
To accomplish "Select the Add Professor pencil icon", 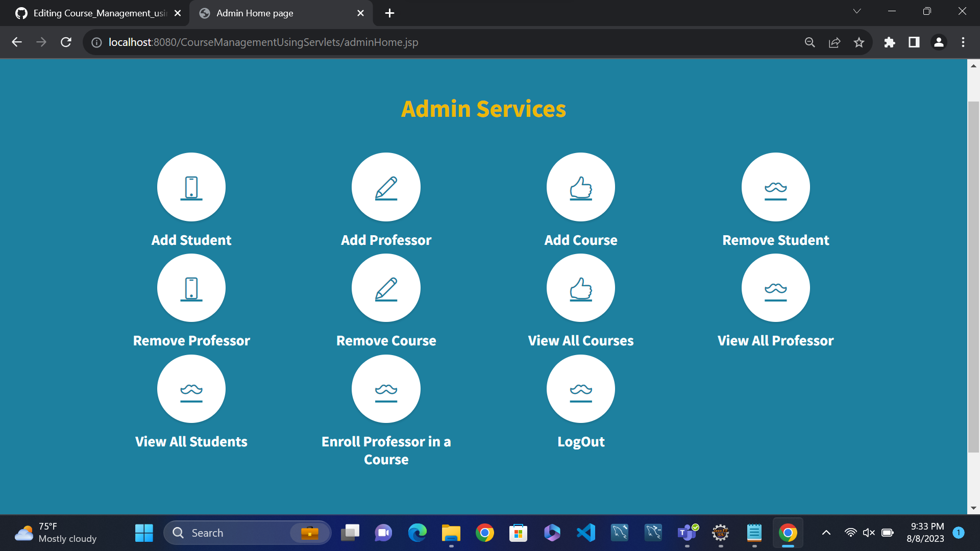I will 385,187.
